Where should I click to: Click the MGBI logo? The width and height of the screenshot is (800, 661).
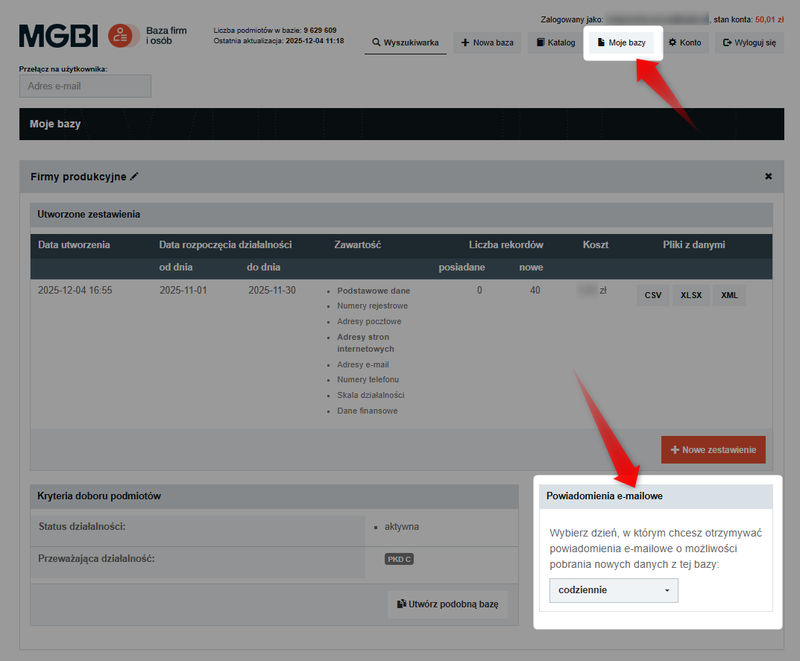pyautogui.click(x=58, y=37)
